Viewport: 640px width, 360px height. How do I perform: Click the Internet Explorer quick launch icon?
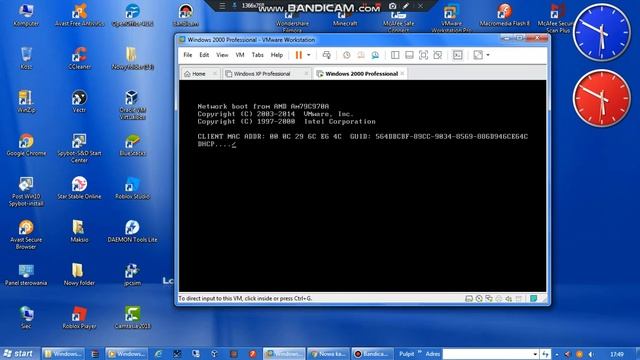(x=158, y=354)
